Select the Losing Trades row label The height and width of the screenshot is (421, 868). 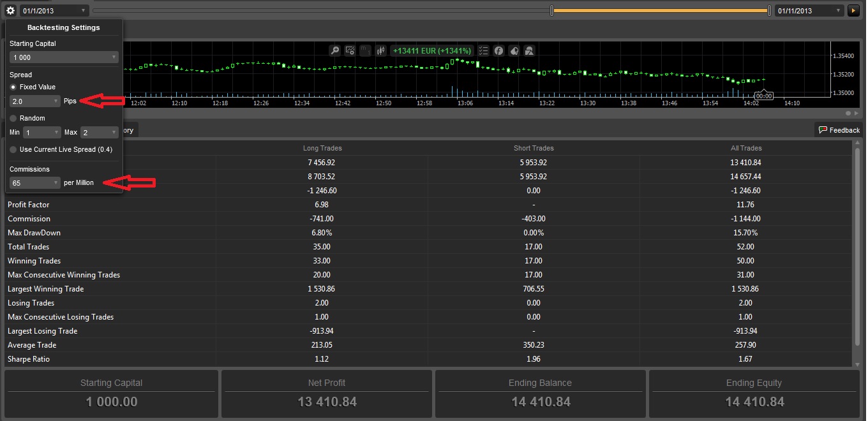pos(31,303)
